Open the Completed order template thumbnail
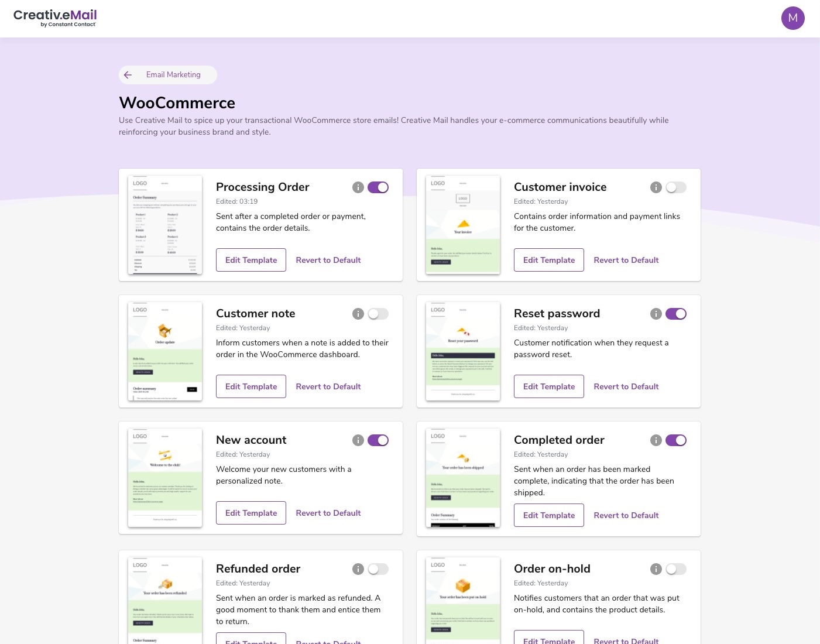Viewport: 820px width, 644px height. point(463,478)
